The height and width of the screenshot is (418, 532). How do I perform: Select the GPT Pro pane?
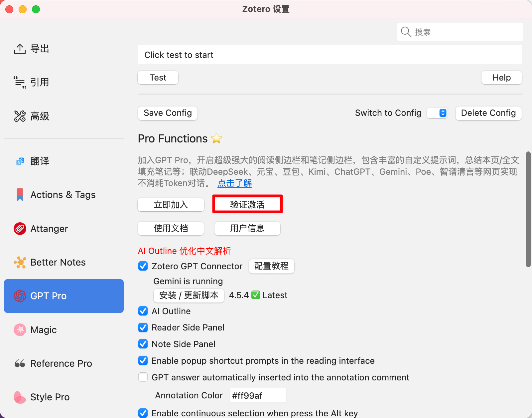[64, 296]
